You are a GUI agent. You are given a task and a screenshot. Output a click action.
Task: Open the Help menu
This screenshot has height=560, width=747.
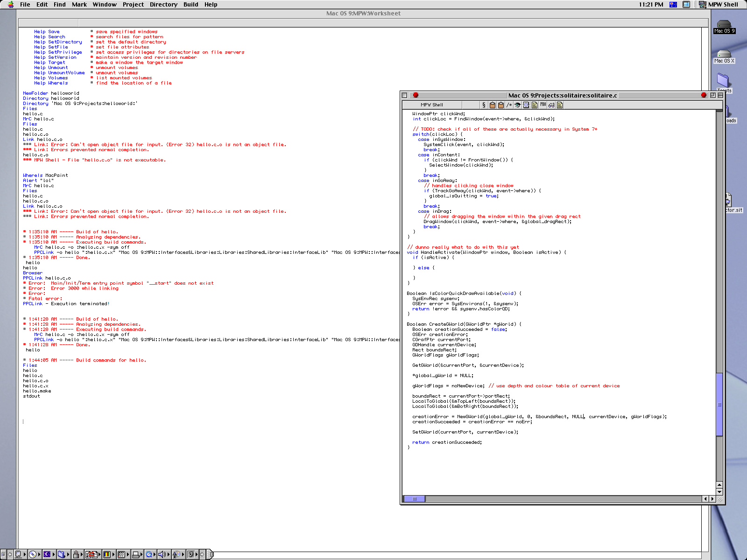click(x=211, y=4)
